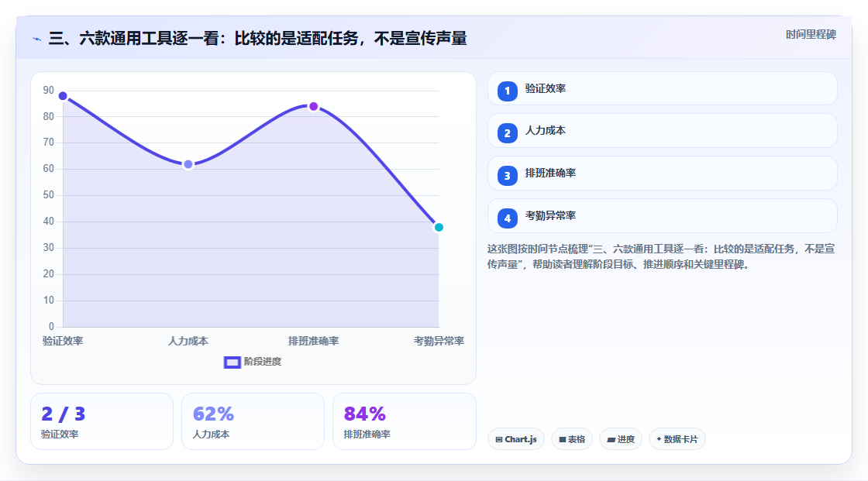Image resolution: width=868 pixels, height=481 pixels.
Task: Click numbered badge 3 for 排班准确率
Action: (x=507, y=176)
